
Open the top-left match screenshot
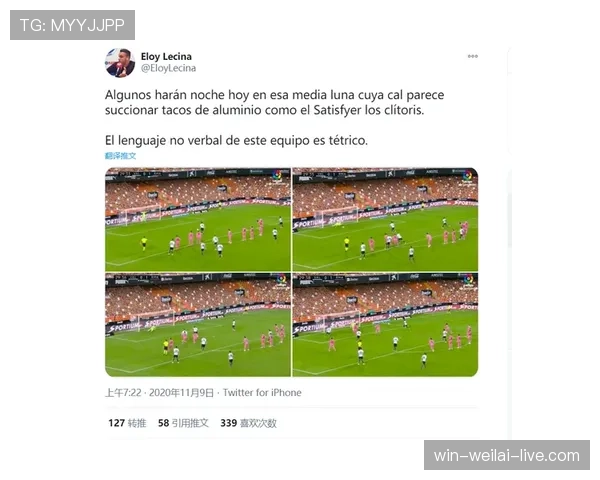pyautogui.click(x=198, y=219)
